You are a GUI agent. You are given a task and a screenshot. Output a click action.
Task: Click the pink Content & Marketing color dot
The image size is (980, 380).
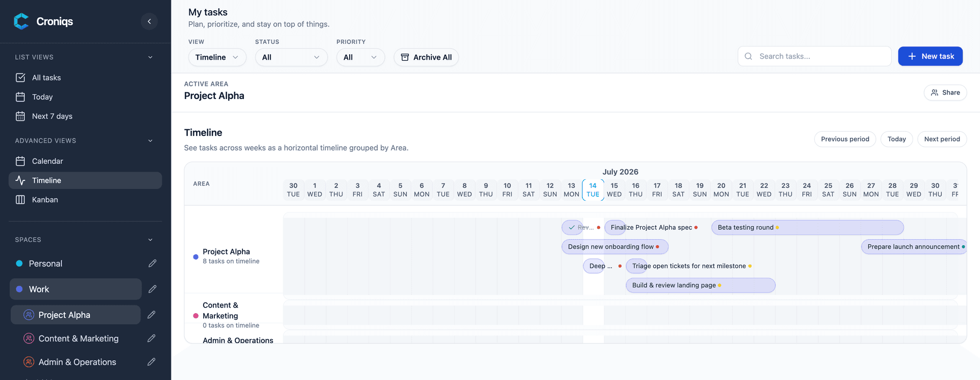195,316
